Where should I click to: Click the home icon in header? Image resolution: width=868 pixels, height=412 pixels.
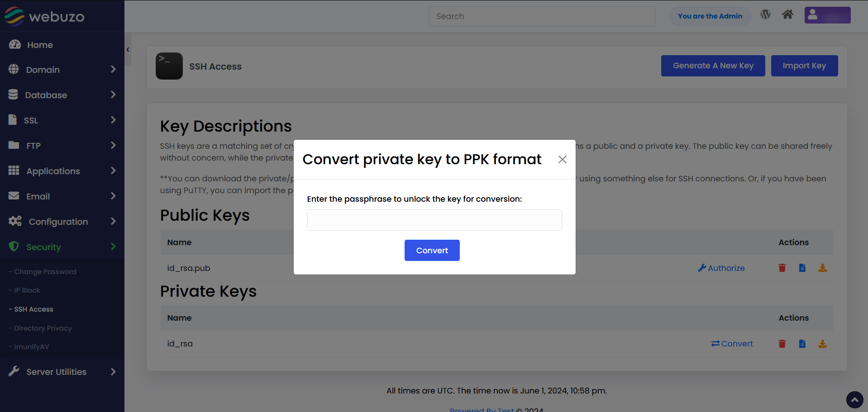pos(787,14)
